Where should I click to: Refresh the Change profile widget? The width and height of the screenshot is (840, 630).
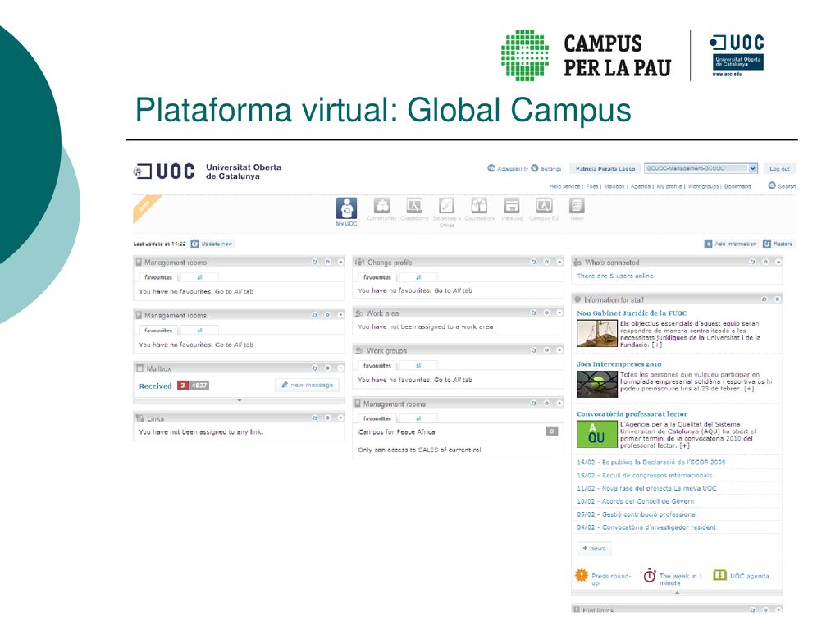533,262
